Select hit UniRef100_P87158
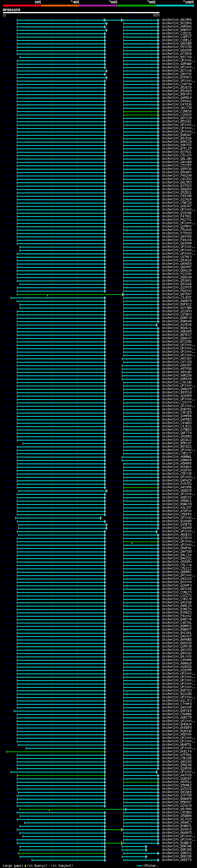 [176, 47]
